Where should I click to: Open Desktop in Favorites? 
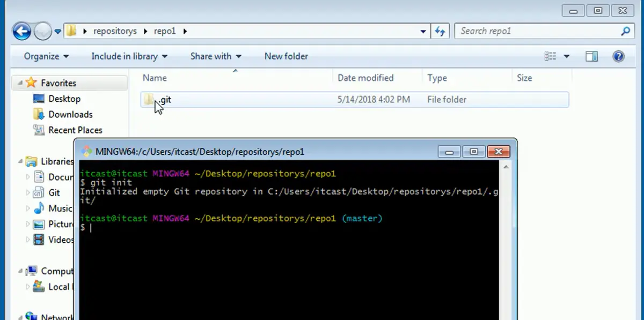coord(64,99)
